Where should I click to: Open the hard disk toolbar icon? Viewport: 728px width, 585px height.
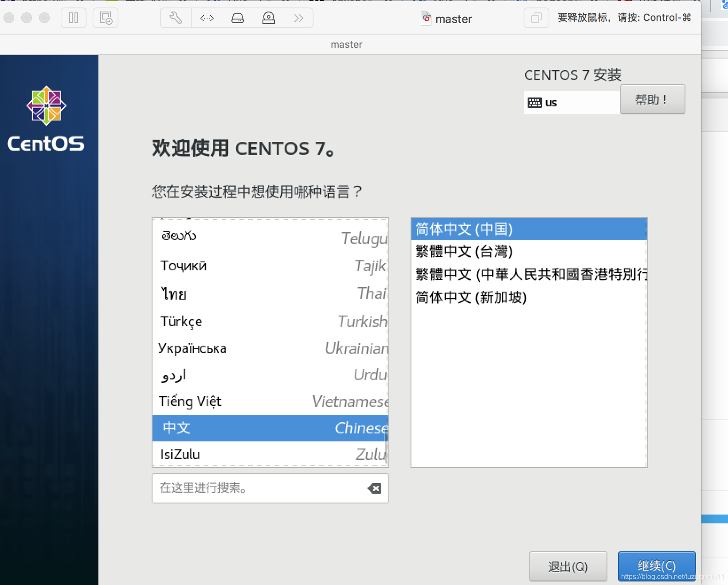(x=238, y=18)
